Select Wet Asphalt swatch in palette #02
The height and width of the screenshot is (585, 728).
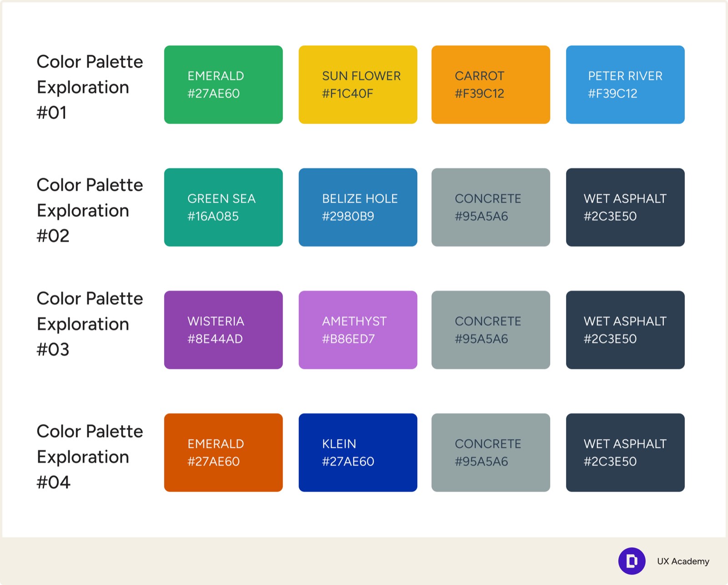[625, 207]
